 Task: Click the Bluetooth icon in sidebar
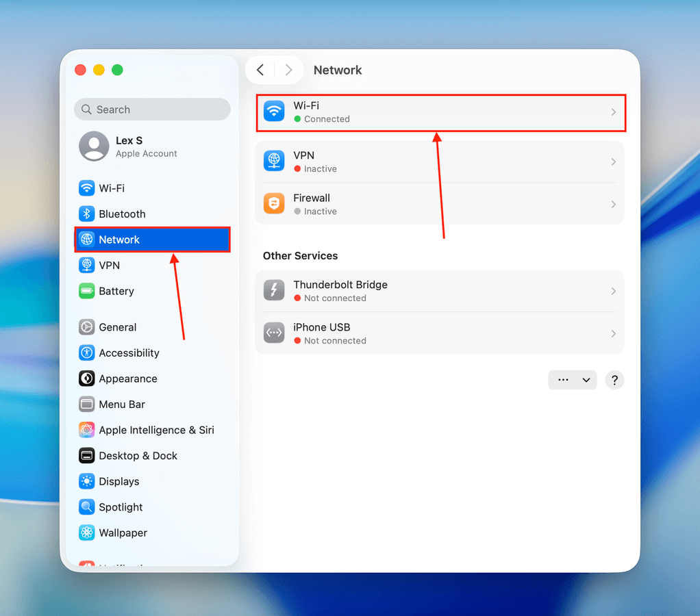(86, 214)
